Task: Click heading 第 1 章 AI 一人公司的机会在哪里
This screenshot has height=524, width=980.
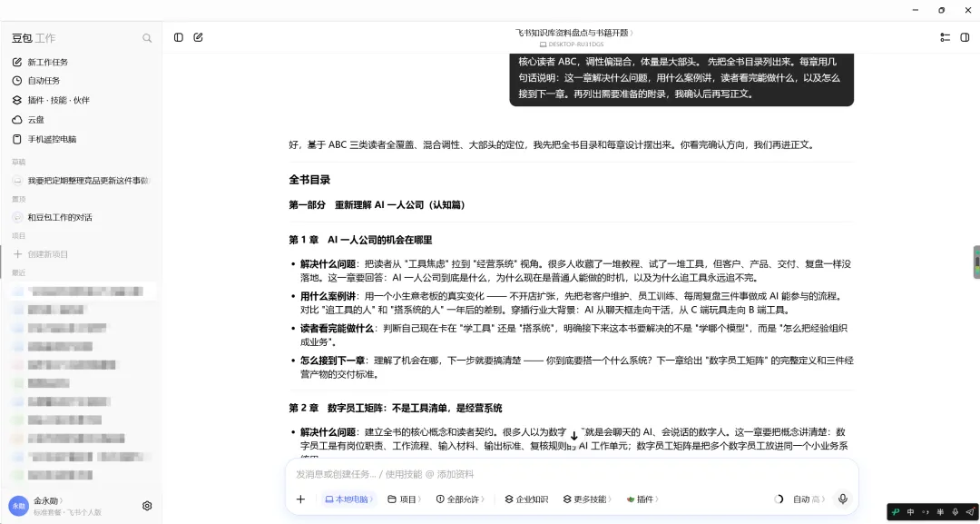Action: coord(360,240)
